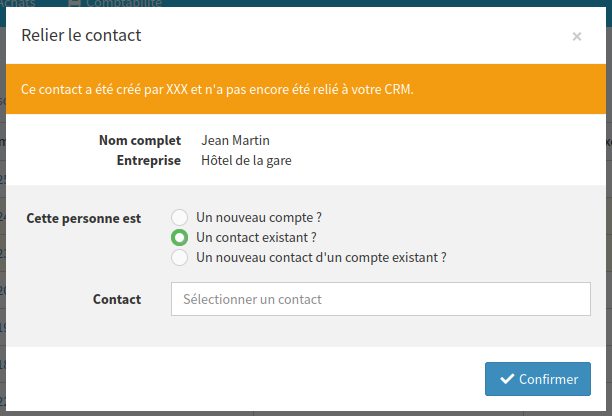Click the "Un nouveau contact d'un compte existant ?" text
This screenshot has width=612, height=416.
pyautogui.click(x=321, y=257)
